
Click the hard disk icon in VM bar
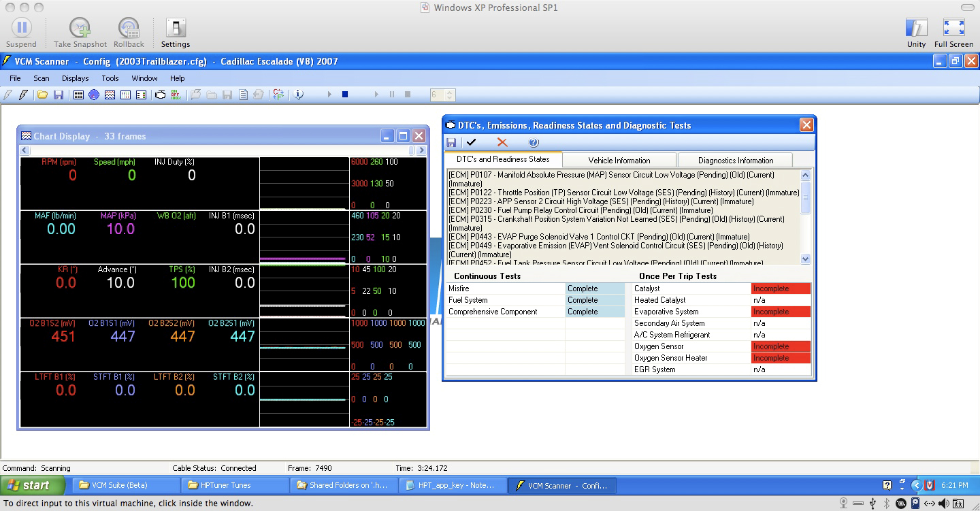(x=915, y=504)
